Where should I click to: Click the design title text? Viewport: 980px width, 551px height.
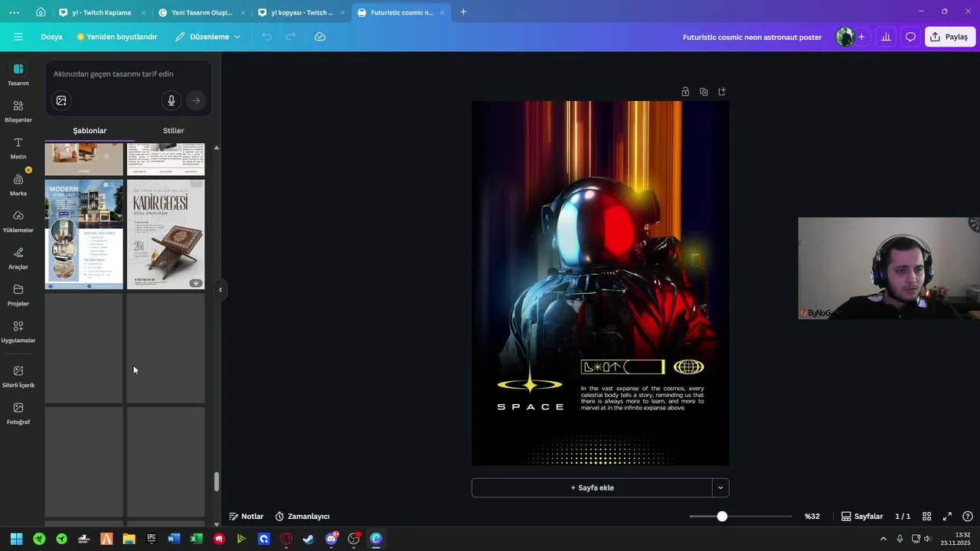752,37
